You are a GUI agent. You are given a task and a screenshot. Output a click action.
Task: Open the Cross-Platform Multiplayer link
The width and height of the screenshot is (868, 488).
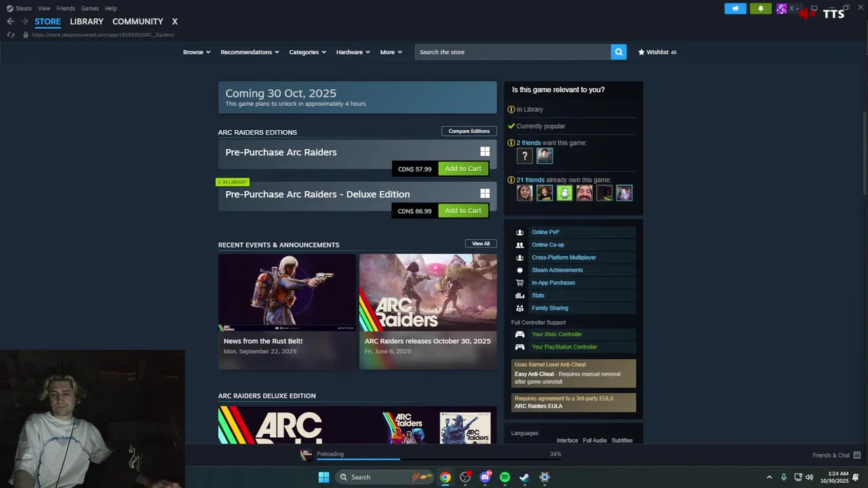(x=564, y=258)
